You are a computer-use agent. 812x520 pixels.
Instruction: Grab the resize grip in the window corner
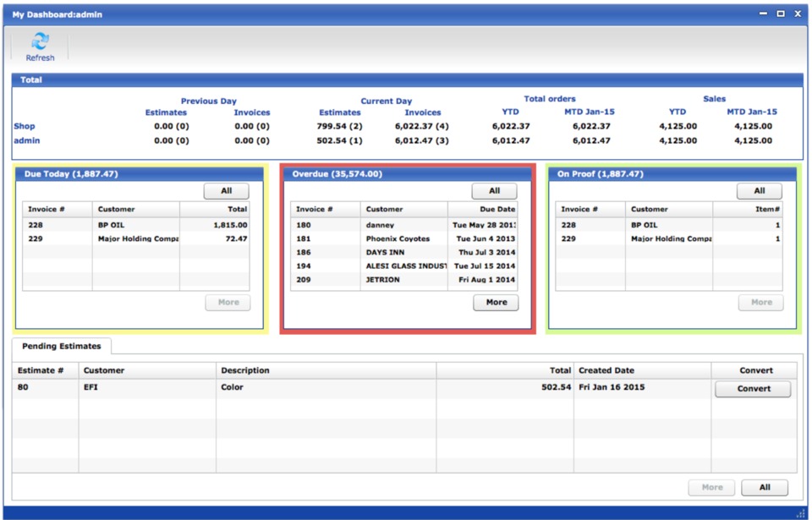[x=801, y=513]
